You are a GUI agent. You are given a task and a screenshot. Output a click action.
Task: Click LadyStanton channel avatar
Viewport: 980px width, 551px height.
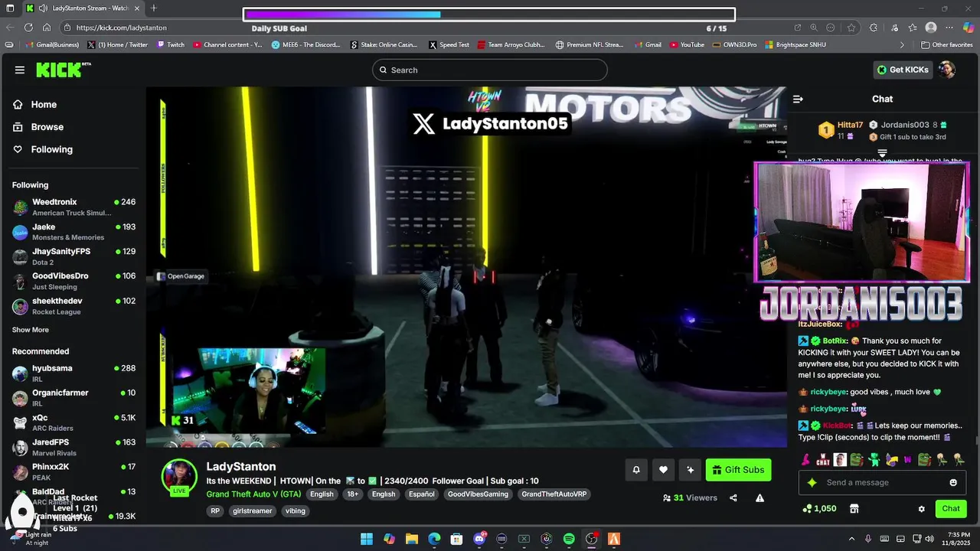[179, 476]
